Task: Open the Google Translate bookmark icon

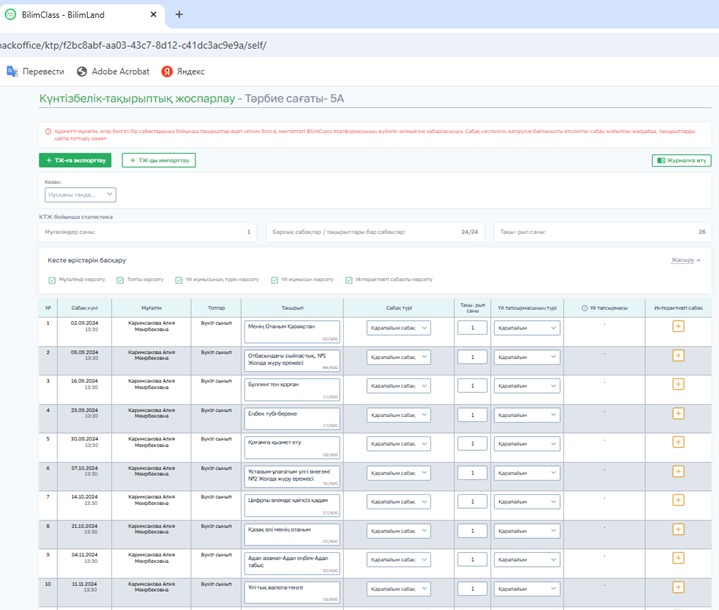Action: click(12, 71)
